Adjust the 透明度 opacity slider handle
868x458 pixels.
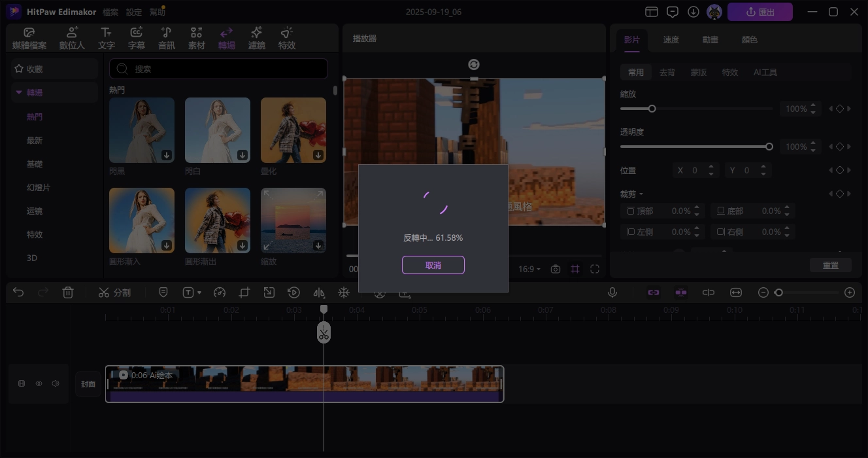click(769, 147)
